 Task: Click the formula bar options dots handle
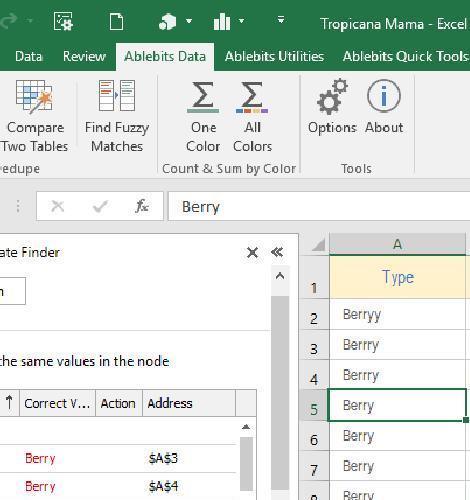point(18,206)
